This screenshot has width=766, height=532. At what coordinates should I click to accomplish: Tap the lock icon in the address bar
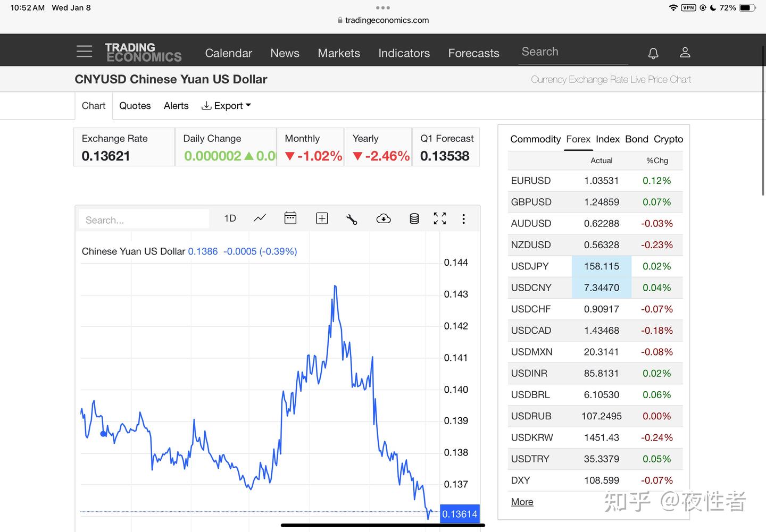click(340, 20)
